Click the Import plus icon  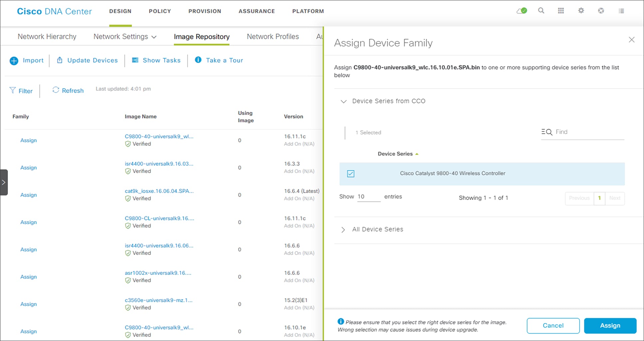[14, 61]
